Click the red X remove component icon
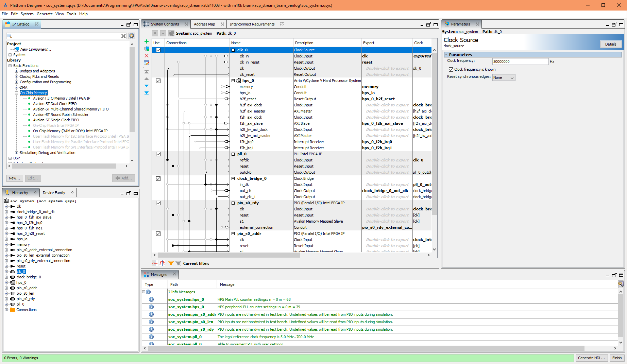Viewport: 627px width, 364px height. pos(147,56)
